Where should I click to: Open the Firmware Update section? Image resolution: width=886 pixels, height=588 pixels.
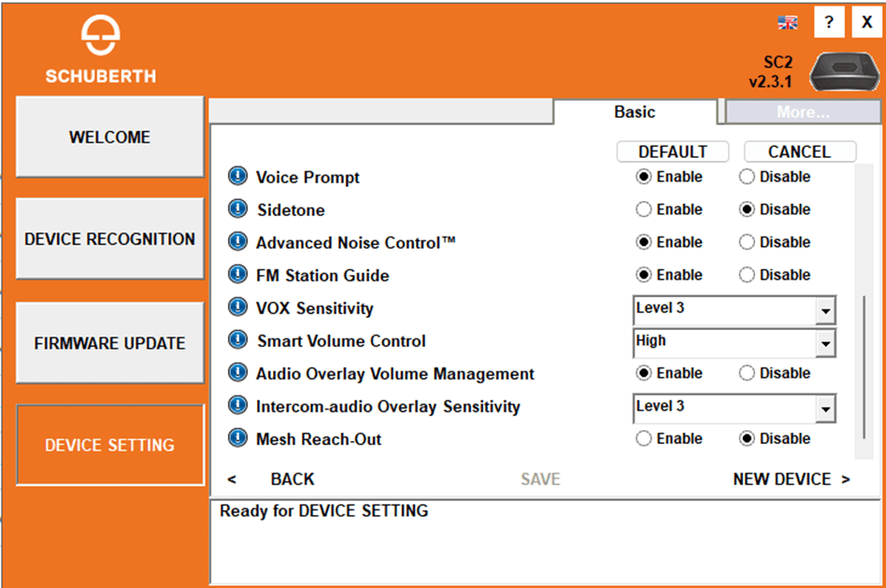coord(110,343)
